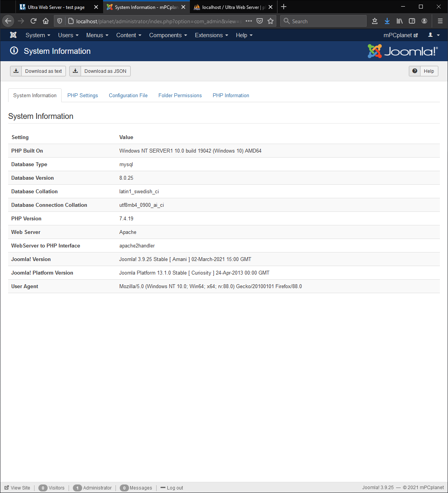The height and width of the screenshot is (493, 448).
Task: Open the Firefox account icon
Action: coord(424,21)
